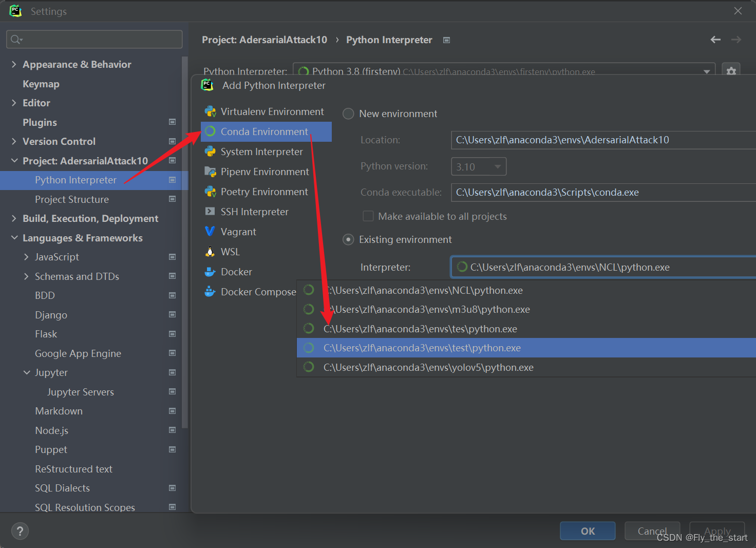Click project-scope icon beside Django

pyautogui.click(x=173, y=315)
